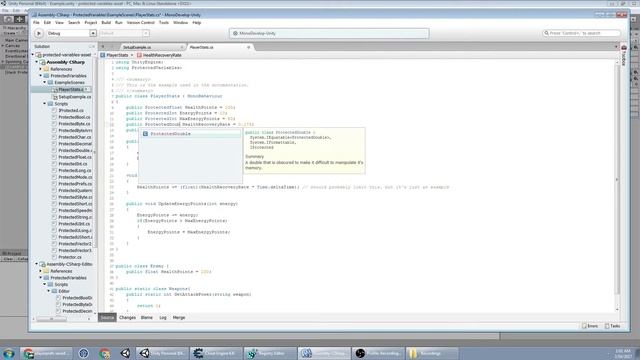Open the Project menu
The image size is (640, 360).
point(91,22)
